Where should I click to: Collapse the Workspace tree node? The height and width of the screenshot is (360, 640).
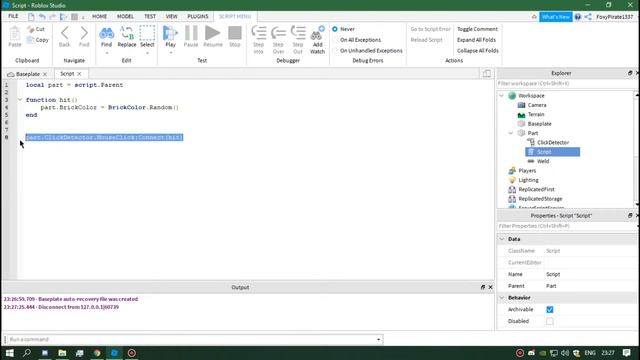click(x=502, y=96)
